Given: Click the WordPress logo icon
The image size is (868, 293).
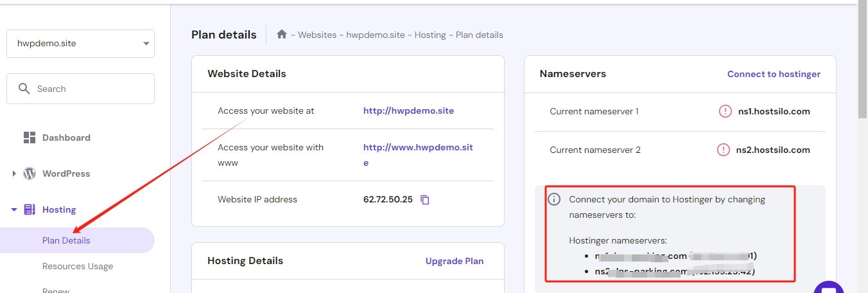Looking at the screenshot, I should coord(30,173).
